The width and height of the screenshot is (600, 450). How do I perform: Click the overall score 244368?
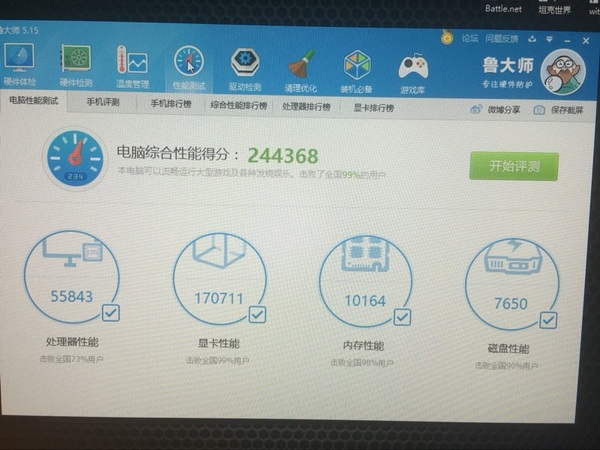tap(283, 156)
